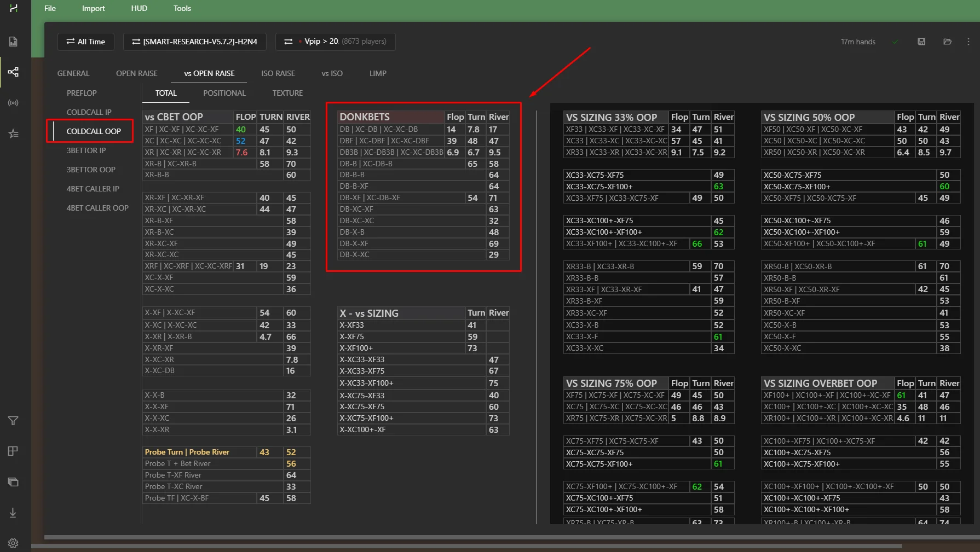980x552 pixels.
Task: Select 3BETTOR IP in the side list
Action: pyautogui.click(x=86, y=150)
